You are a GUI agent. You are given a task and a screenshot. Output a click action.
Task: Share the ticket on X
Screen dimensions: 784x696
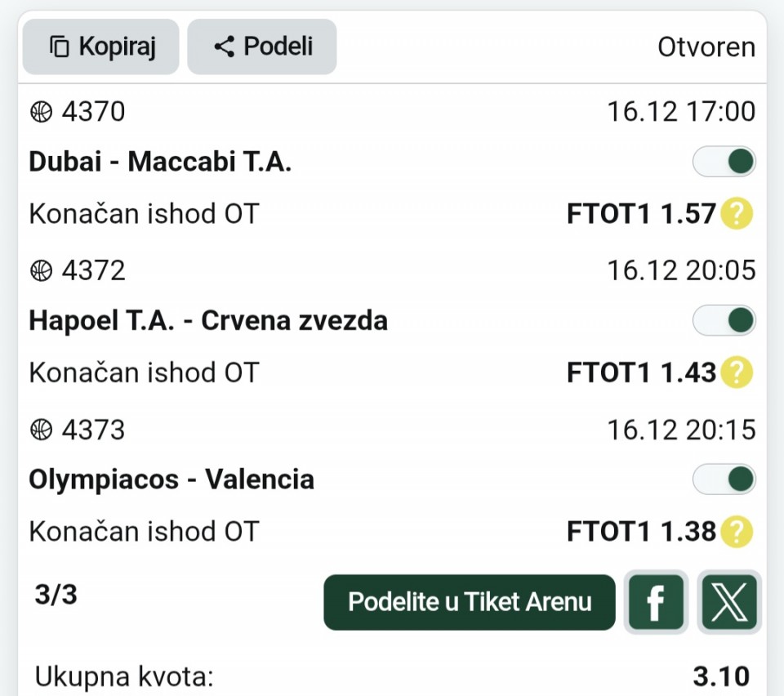729,603
